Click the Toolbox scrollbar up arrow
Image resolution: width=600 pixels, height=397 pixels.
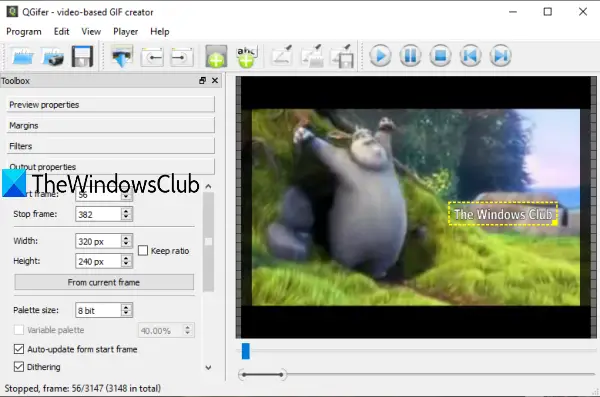pyautogui.click(x=208, y=186)
